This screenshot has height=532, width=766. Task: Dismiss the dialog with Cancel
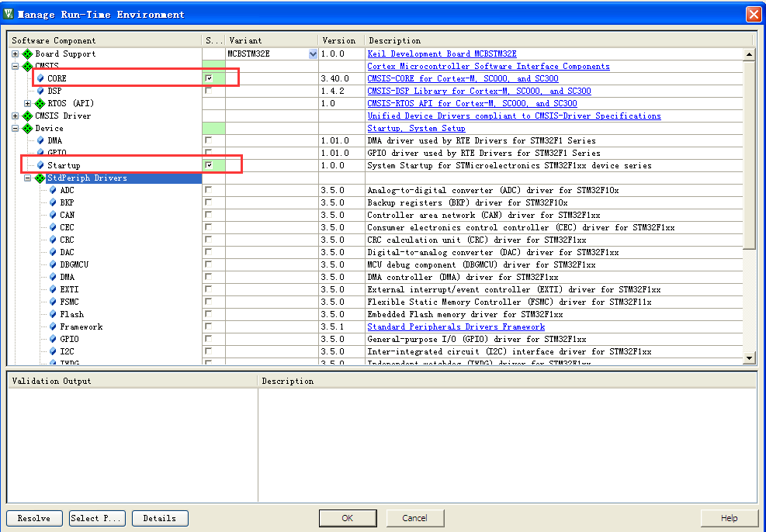click(x=414, y=518)
